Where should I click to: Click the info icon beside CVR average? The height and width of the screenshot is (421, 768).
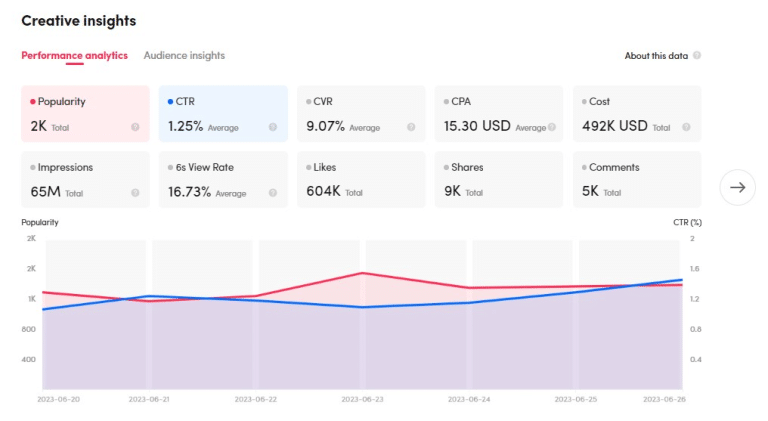click(411, 127)
